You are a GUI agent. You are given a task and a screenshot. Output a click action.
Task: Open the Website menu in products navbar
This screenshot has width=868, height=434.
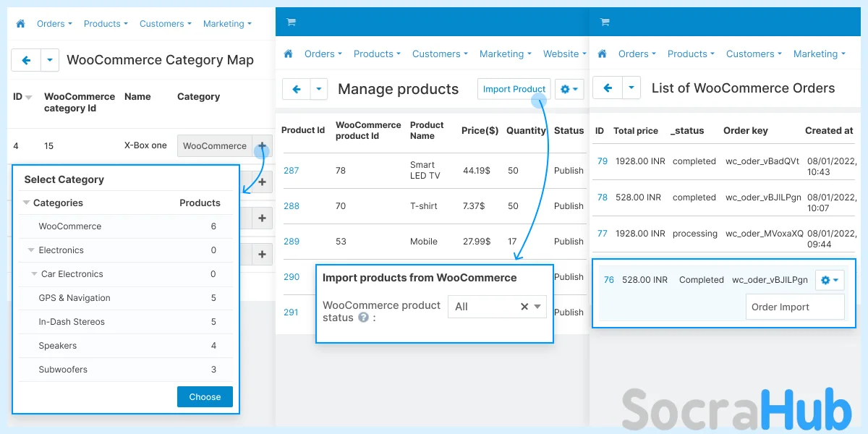[x=565, y=54]
